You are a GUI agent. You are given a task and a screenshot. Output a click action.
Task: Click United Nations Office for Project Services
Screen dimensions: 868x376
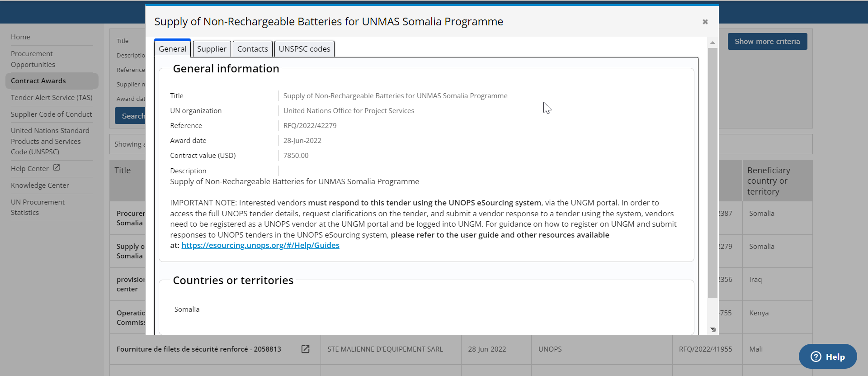(x=349, y=111)
